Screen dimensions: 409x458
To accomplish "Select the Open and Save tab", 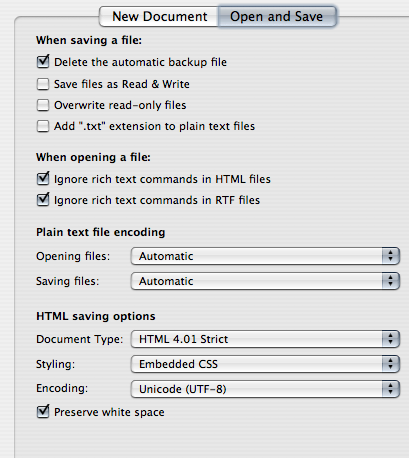I will (x=277, y=16).
